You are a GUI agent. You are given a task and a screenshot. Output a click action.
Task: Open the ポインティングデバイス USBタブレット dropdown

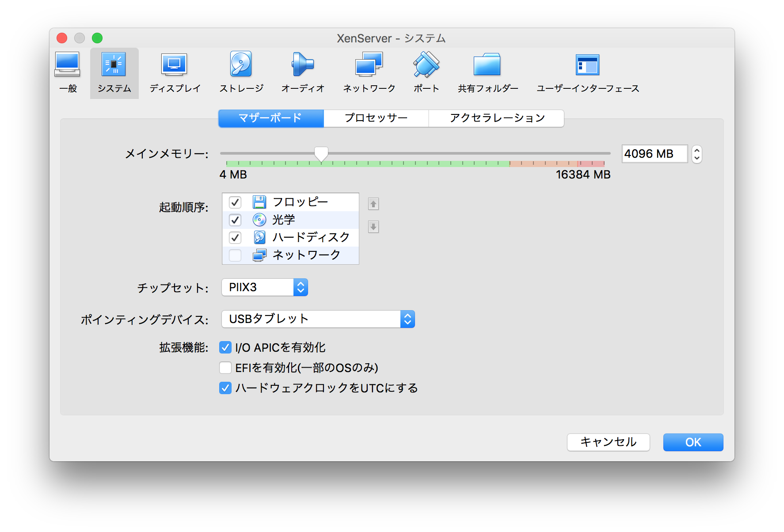coord(318,319)
